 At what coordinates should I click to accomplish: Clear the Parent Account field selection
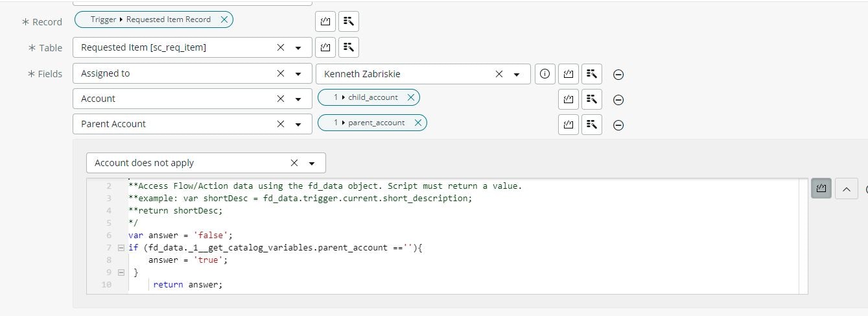(x=281, y=124)
